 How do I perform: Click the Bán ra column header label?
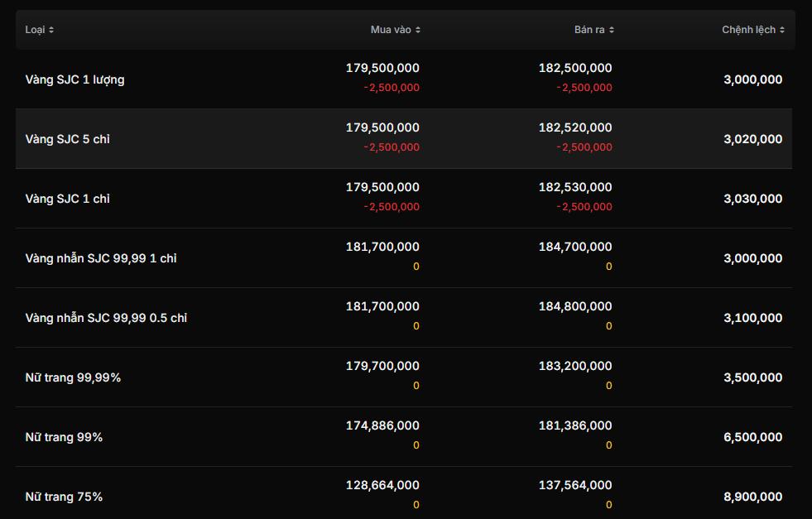[589, 30]
